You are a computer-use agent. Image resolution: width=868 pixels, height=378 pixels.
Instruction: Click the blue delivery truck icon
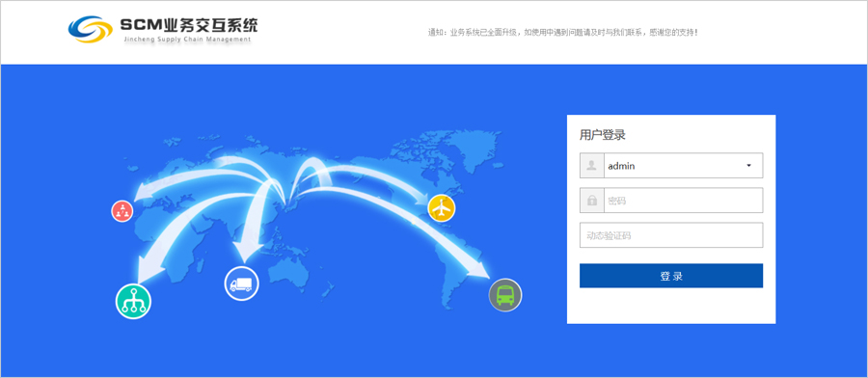tap(241, 283)
